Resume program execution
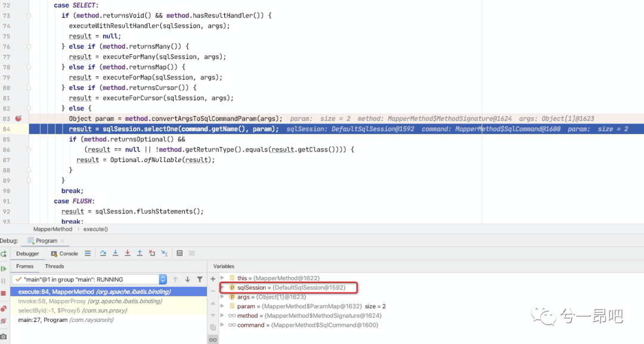644x344 pixels. (x=4, y=268)
